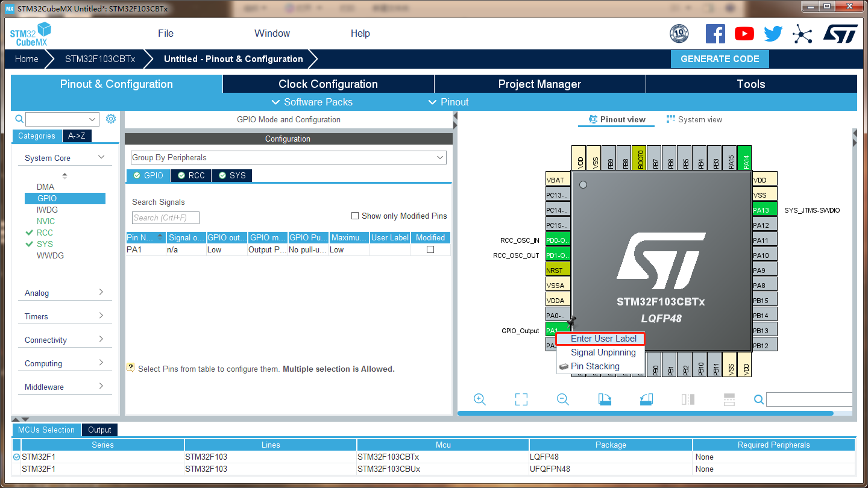This screenshot has width=868, height=488.
Task: Enable Show only Modified Pins
Action: 355,216
